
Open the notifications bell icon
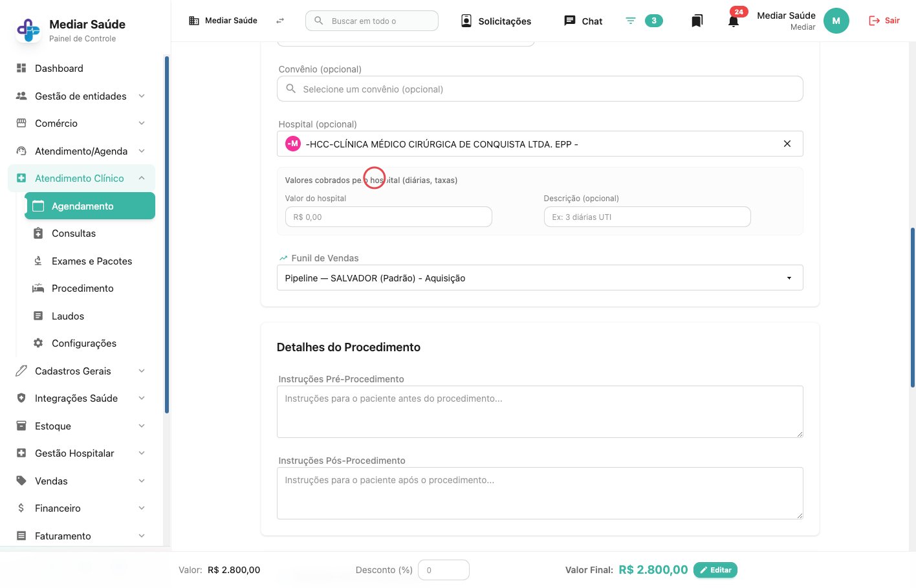click(733, 21)
